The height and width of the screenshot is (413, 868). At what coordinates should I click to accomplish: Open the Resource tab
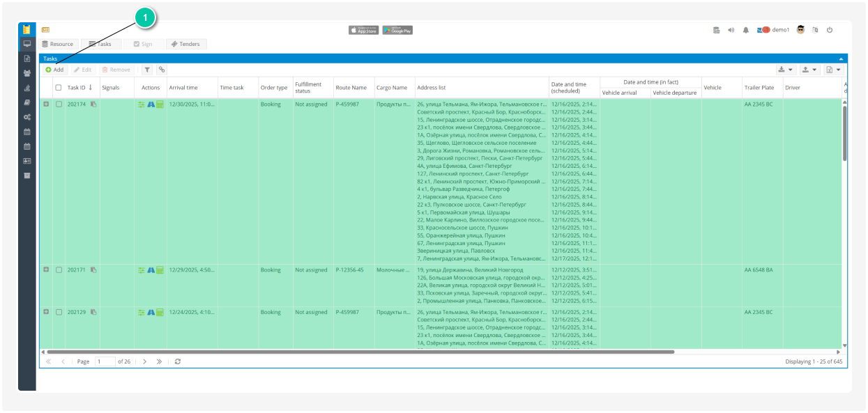[x=57, y=44]
